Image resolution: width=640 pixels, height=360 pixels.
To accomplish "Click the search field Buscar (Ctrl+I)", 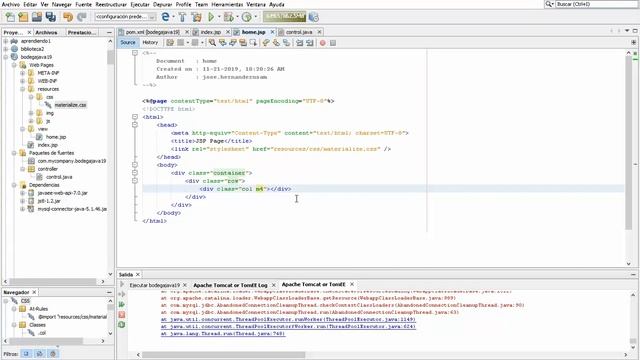I will tap(596, 4).
